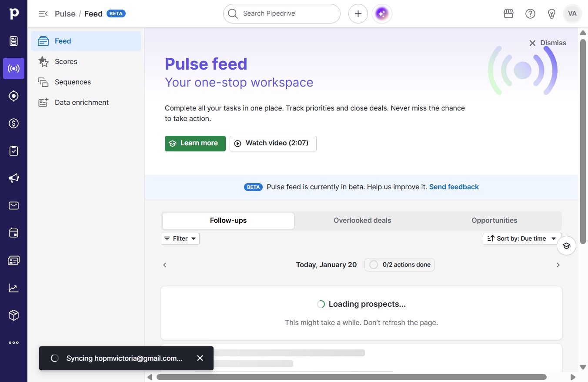The height and width of the screenshot is (382, 588).
Task: Open the Filter dropdown
Action: (x=180, y=238)
